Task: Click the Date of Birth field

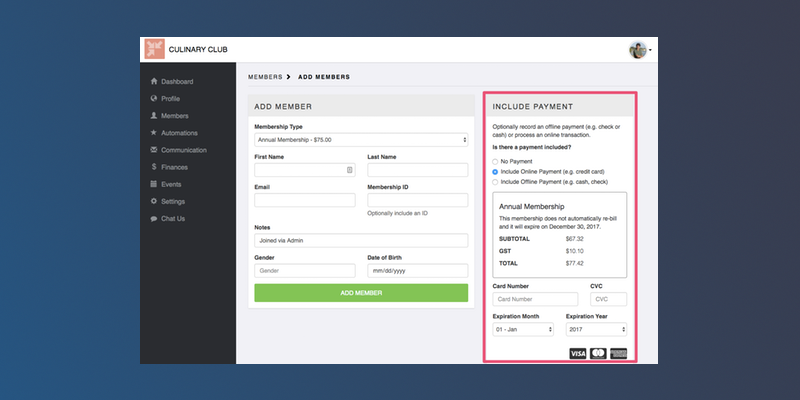Action: 417,270
